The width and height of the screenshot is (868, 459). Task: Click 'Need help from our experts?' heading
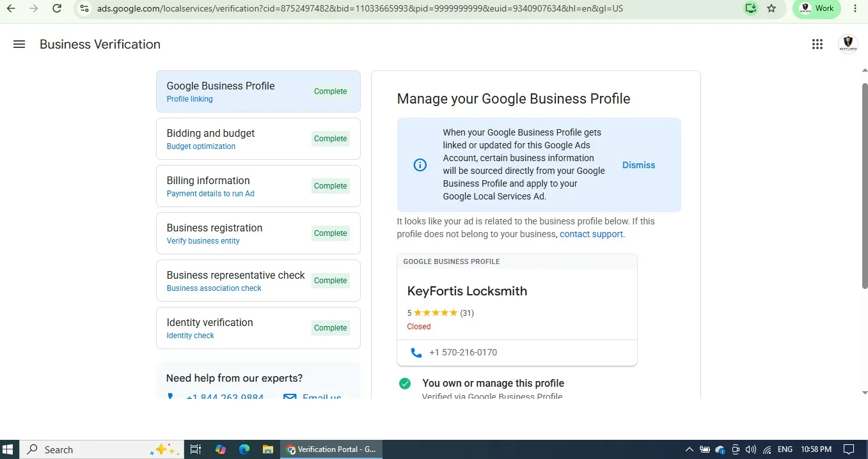pyautogui.click(x=234, y=378)
